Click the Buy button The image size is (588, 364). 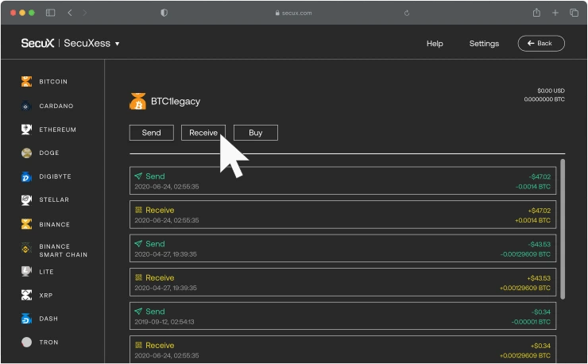click(x=256, y=133)
